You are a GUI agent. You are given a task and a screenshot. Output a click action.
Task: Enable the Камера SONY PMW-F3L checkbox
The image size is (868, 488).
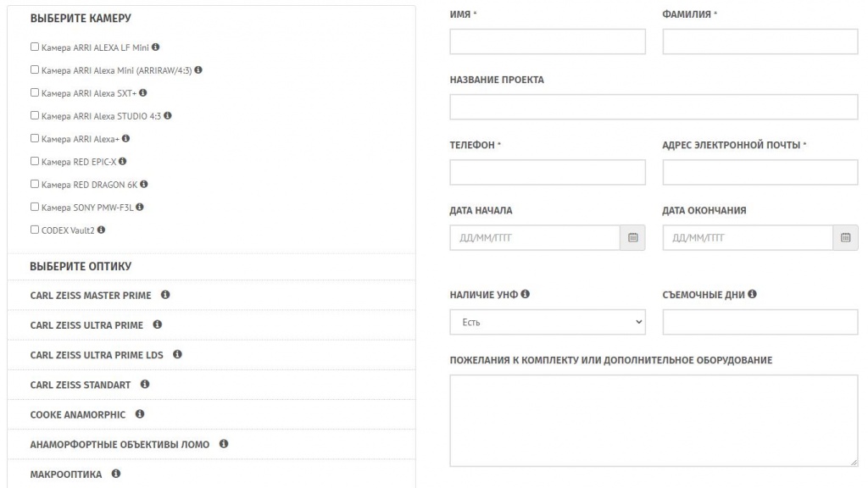click(34, 207)
